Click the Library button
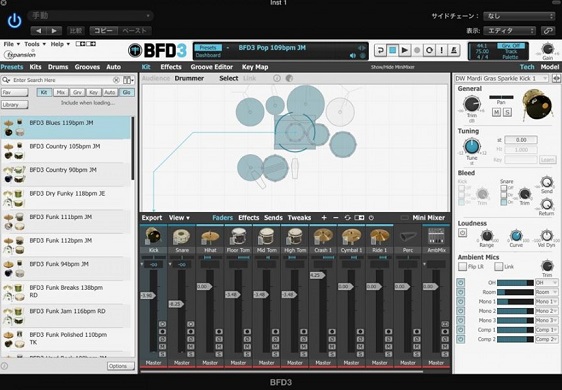562x390 pixels. 15,105
